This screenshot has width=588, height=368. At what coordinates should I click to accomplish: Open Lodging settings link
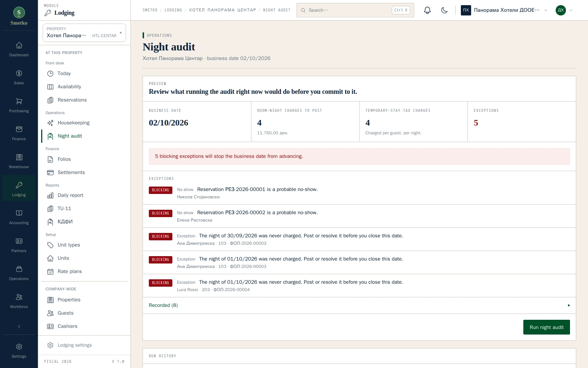(84, 345)
